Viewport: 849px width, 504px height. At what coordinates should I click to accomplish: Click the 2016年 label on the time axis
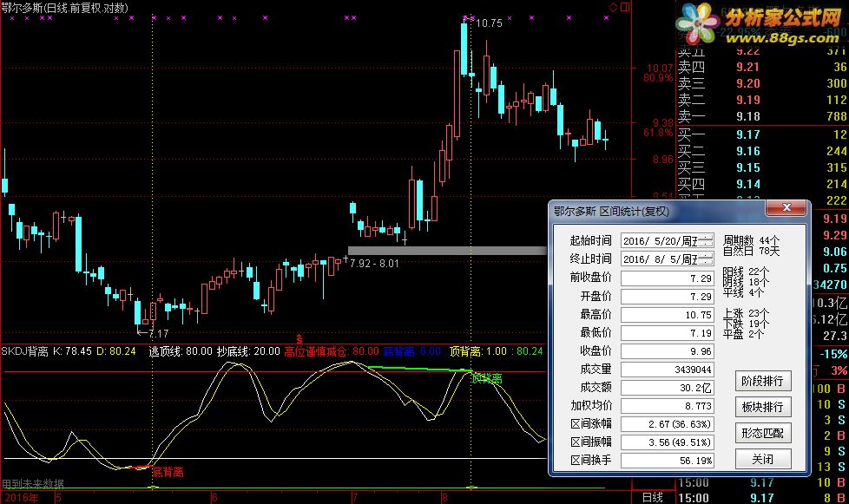(x=22, y=498)
